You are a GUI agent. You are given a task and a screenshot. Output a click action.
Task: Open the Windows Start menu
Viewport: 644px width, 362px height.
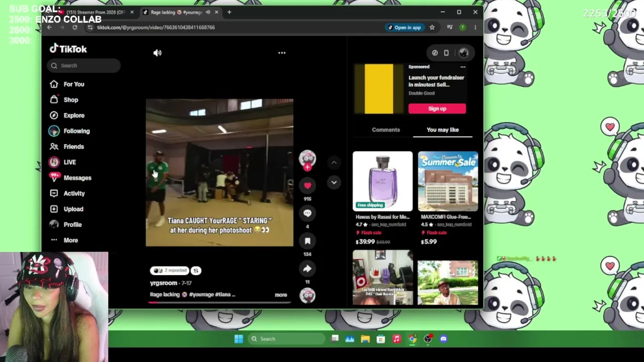pyautogui.click(x=238, y=339)
